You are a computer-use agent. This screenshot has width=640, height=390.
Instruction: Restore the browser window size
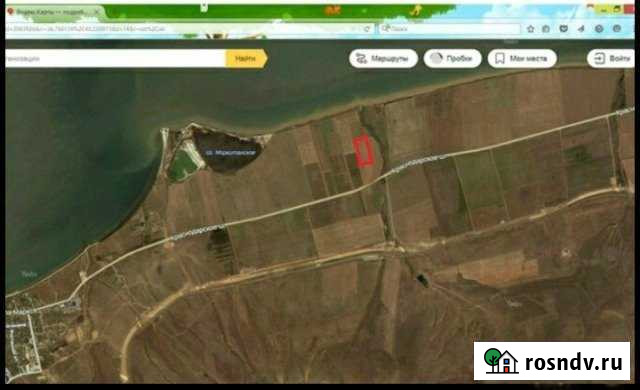tap(617, 9)
